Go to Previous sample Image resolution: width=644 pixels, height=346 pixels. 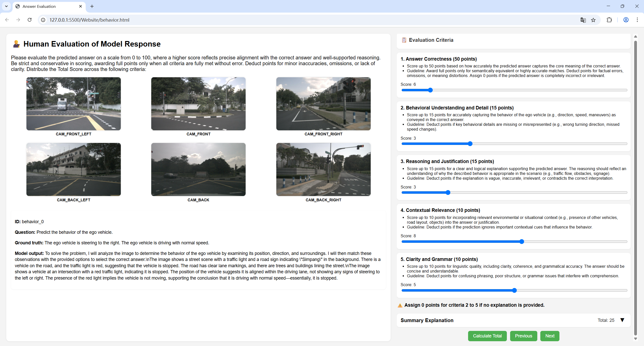pyautogui.click(x=523, y=336)
